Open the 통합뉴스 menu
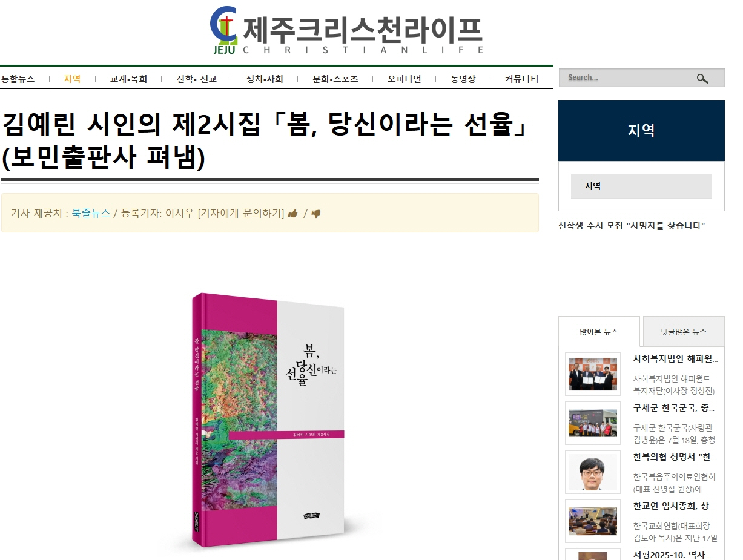The width and height of the screenshot is (743, 560). point(18,79)
